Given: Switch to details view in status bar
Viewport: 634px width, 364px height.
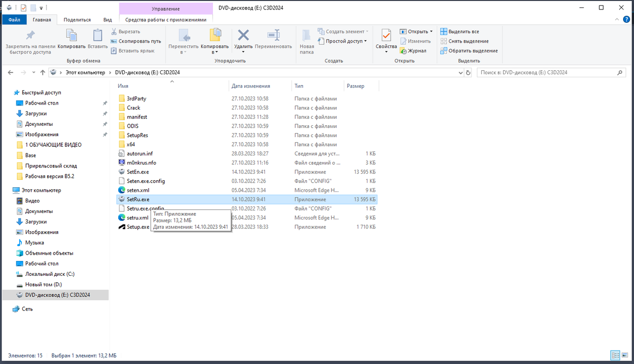Looking at the screenshot, I should click(x=615, y=355).
